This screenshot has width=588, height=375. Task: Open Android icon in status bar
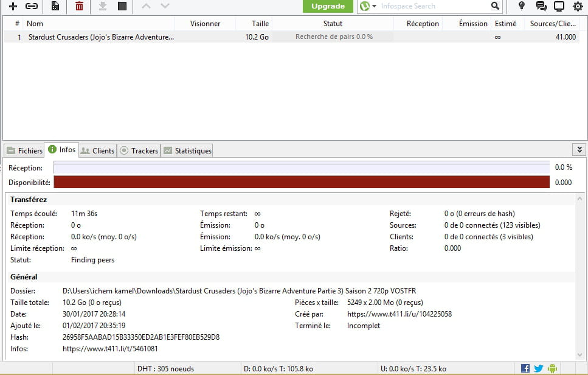point(552,368)
